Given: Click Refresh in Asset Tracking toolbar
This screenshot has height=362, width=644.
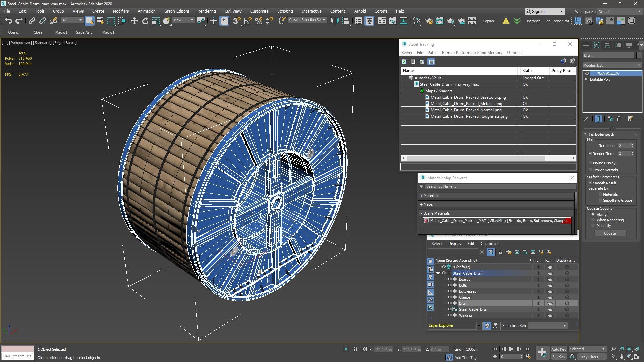Looking at the screenshot, I should [404, 62].
